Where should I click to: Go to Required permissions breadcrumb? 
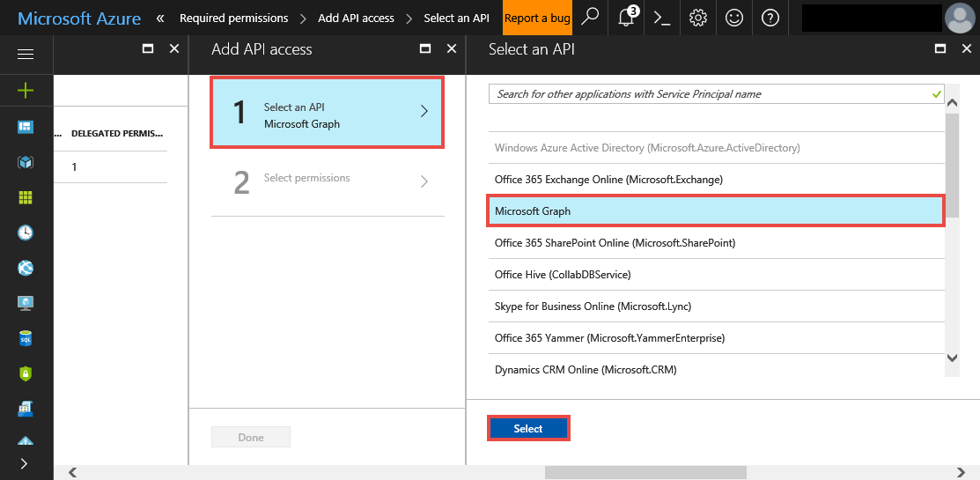(x=233, y=18)
